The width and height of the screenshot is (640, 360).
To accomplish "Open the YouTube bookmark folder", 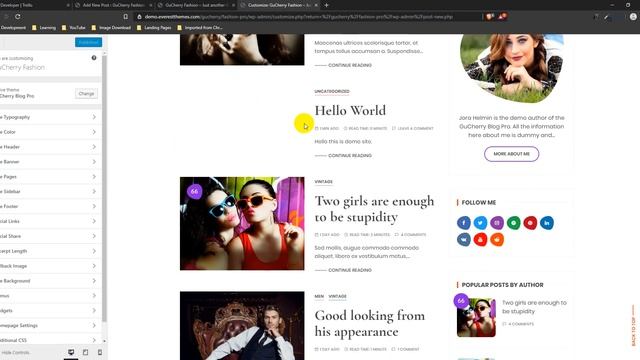I will (x=73, y=28).
